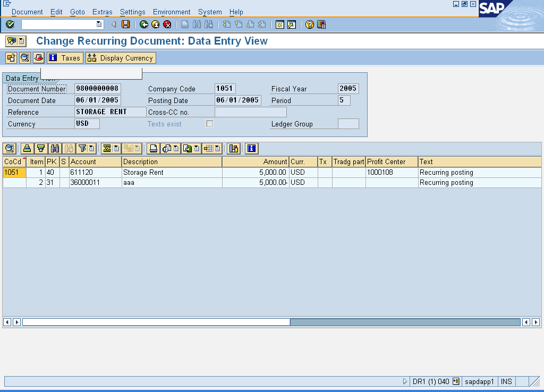Screen dimensions: 544x392
Task: Click the Display graphic chart icon
Action: click(234, 149)
